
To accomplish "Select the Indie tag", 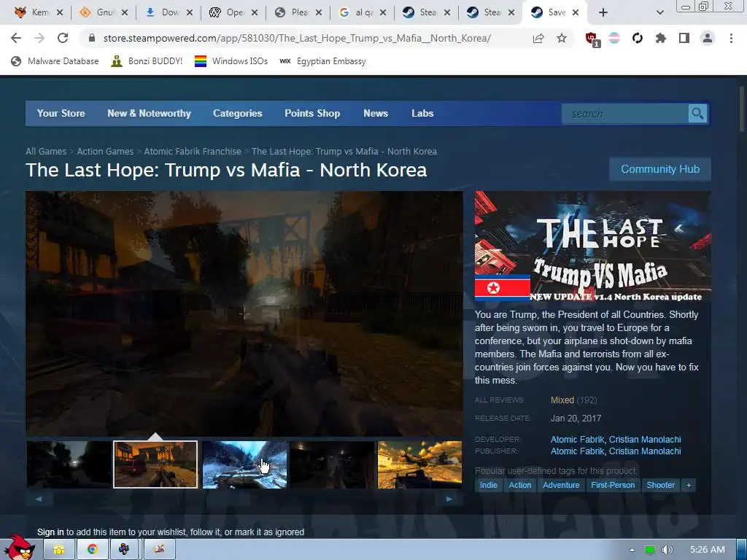I will (x=488, y=485).
